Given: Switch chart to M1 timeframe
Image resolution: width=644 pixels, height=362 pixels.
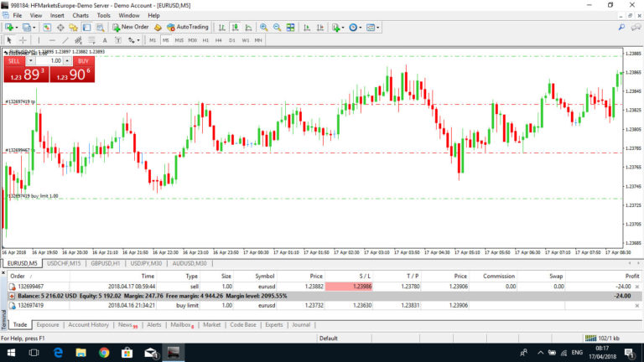Looking at the screenshot, I should 153,40.
